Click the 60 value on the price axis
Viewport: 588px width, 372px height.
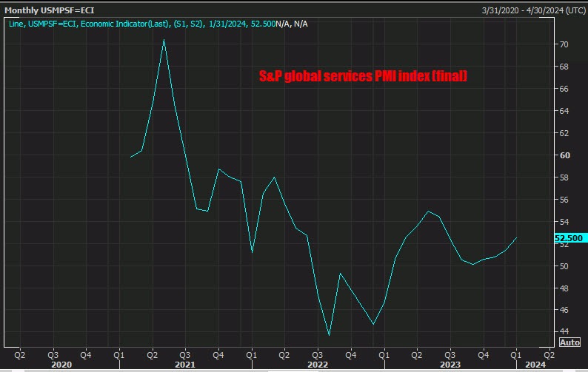click(564, 155)
